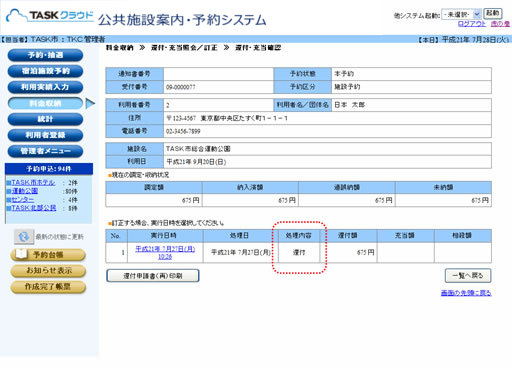This screenshot has width=512, height=384.
Task: Open the 管理者メニュー menu
Action: click(45, 151)
